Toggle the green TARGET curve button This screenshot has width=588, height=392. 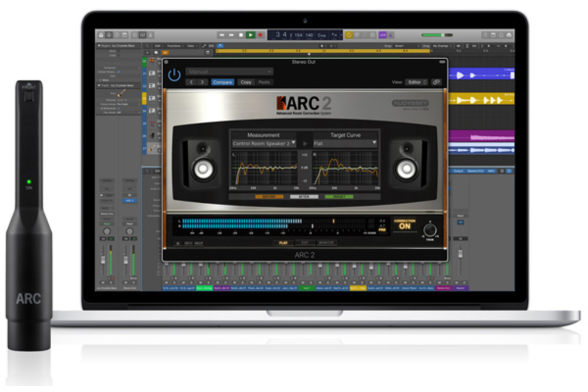pos(339,197)
